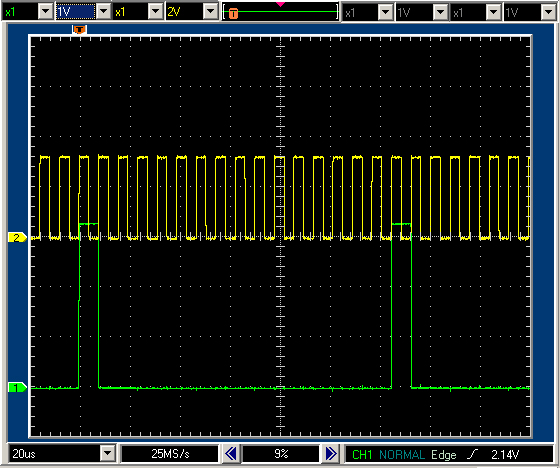
Task: Select the green channel 1 ground marker
Action: [17, 387]
